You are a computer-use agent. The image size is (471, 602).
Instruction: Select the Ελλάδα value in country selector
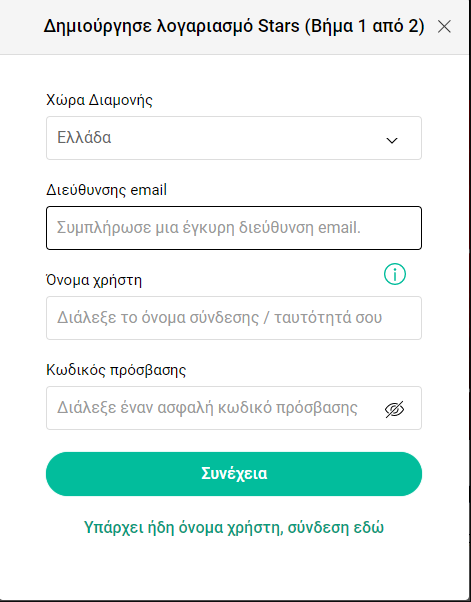click(x=84, y=137)
